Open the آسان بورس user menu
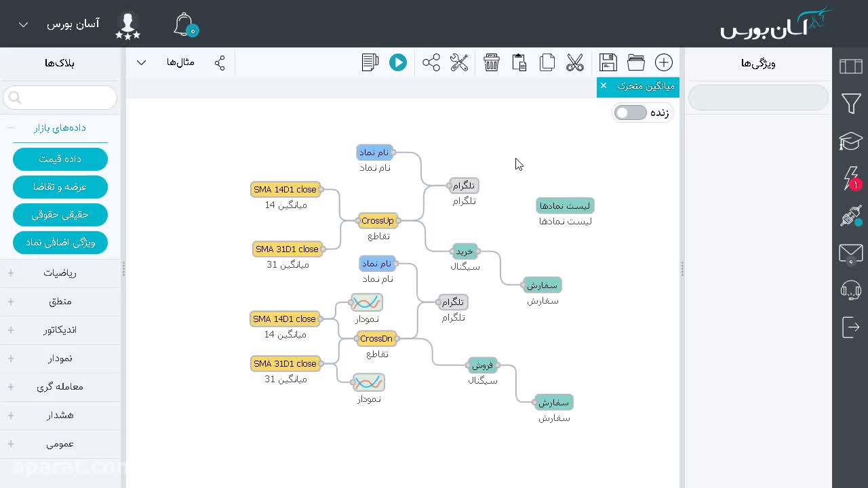 [60, 24]
